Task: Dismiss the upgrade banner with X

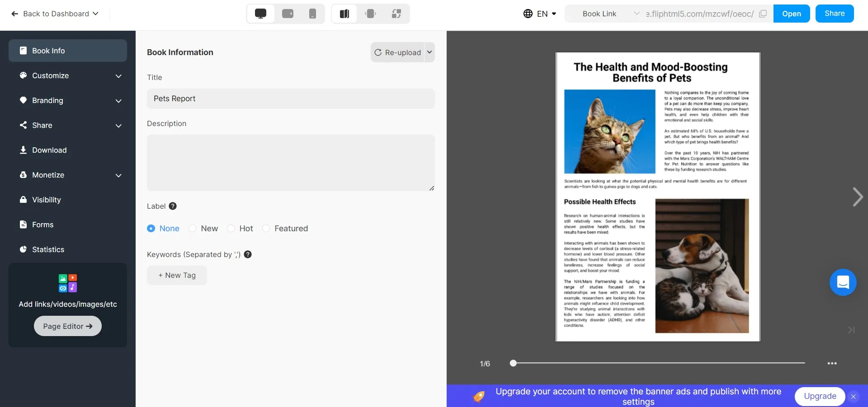Action: pyautogui.click(x=854, y=397)
